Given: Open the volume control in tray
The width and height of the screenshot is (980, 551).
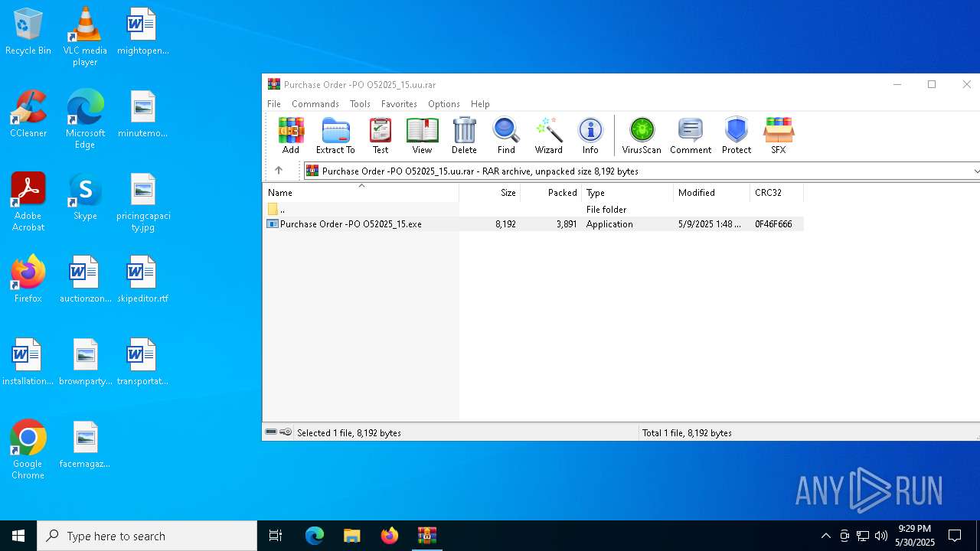Looking at the screenshot, I should 880,536.
